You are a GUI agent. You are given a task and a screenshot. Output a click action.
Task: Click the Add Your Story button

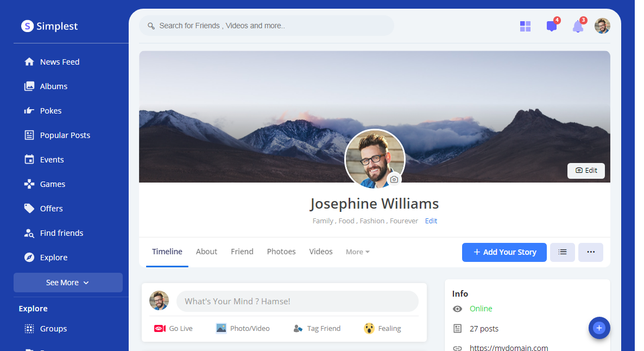[x=504, y=252]
